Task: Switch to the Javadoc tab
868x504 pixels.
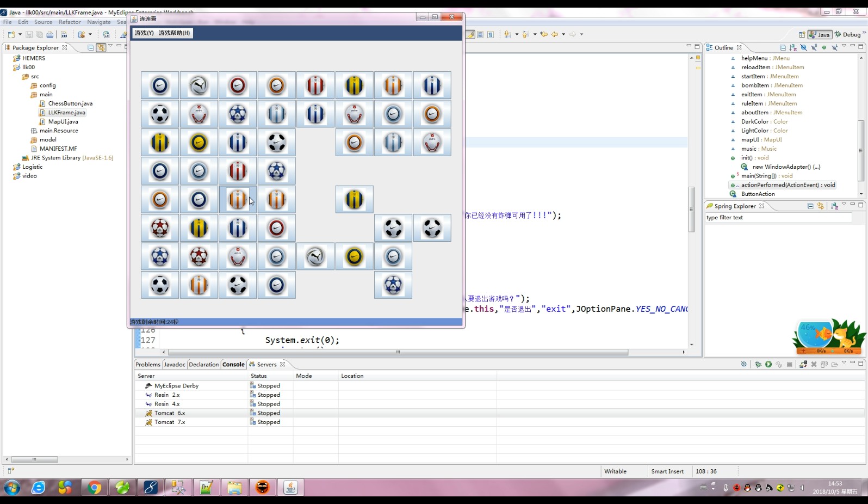Action: [175, 365]
